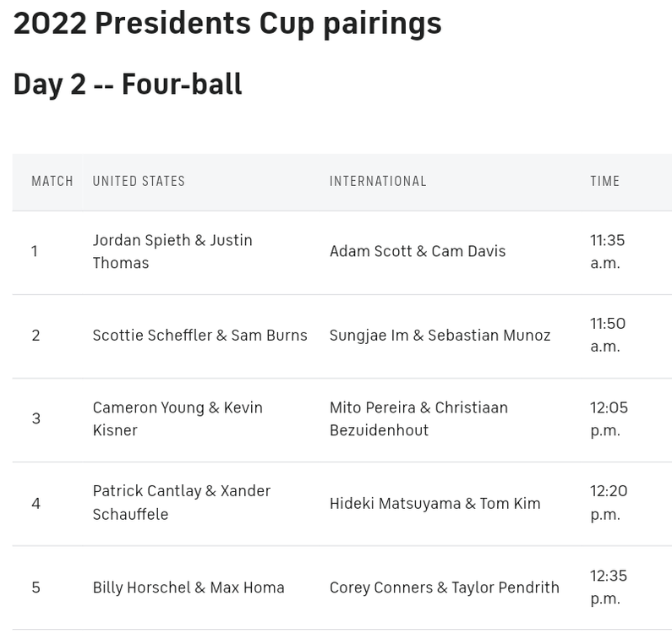Screen dimensions: 672x634
Task: Select the MATCH column header
Action: (52, 181)
